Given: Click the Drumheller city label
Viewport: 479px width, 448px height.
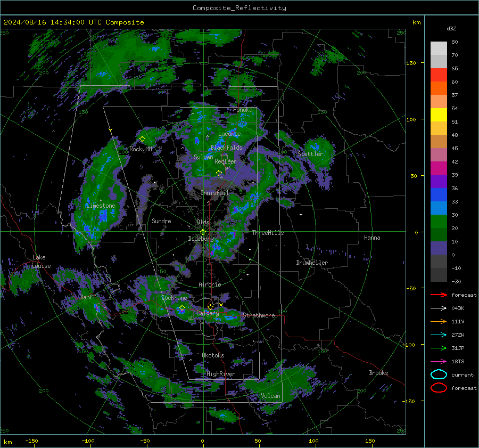Looking at the screenshot, I should coord(312,263).
